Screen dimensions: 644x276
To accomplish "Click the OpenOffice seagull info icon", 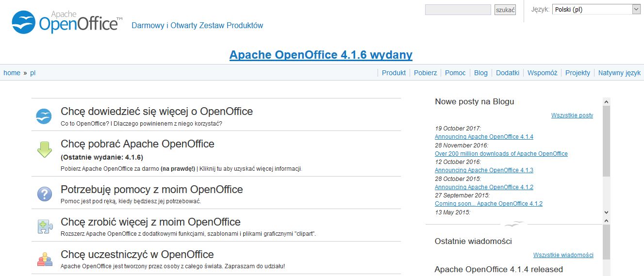I will (44, 116).
